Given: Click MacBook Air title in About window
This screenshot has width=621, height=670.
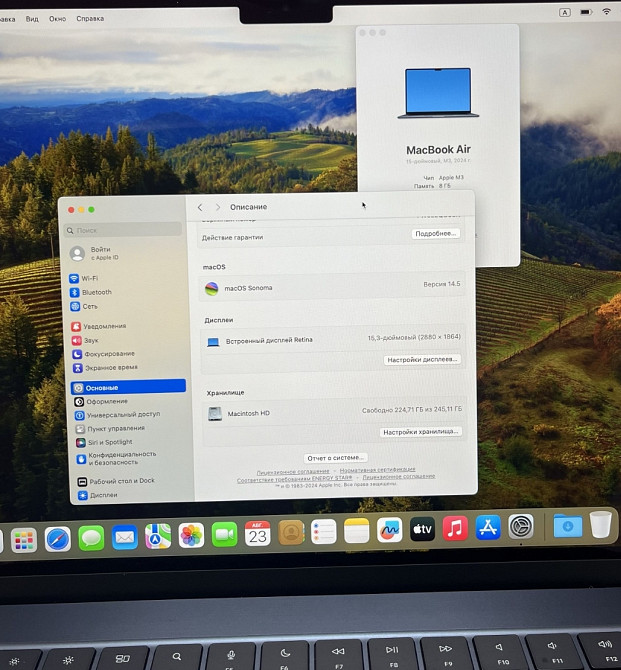Looking at the screenshot, I should pyautogui.click(x=438, y=150).
